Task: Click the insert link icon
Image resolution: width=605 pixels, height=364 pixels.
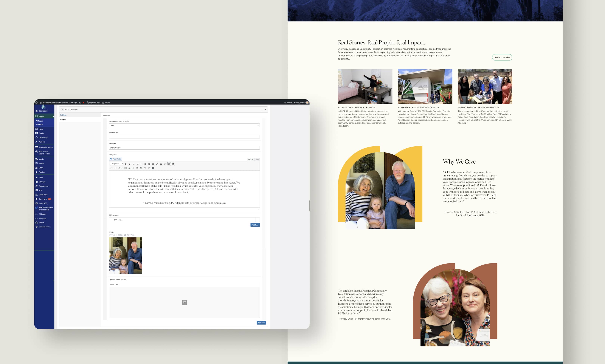Action: (157, 164)
